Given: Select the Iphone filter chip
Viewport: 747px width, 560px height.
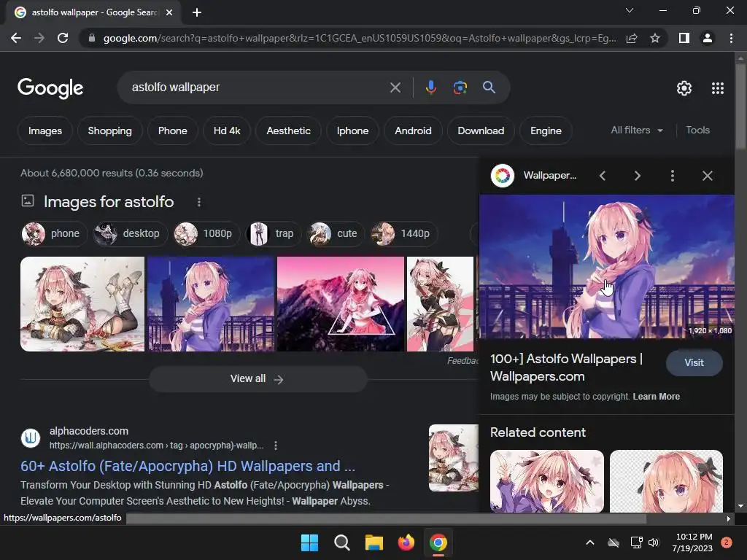Looking at the screenshot, I should point(352,131).
